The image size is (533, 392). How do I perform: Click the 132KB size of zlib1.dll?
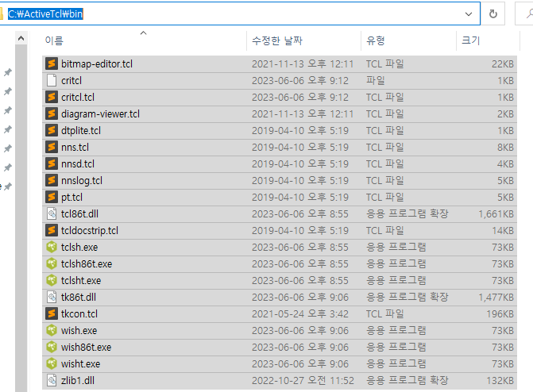pyautogui.click(x=500, y=380)
